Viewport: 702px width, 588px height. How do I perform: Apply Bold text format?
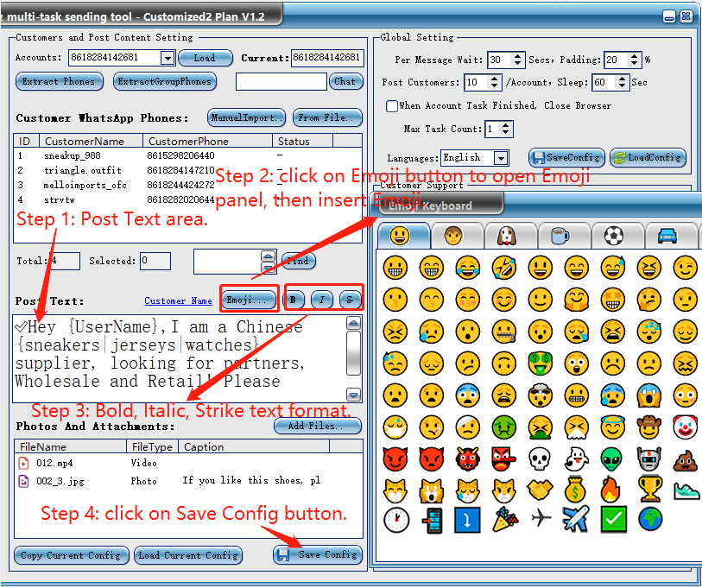294,300
